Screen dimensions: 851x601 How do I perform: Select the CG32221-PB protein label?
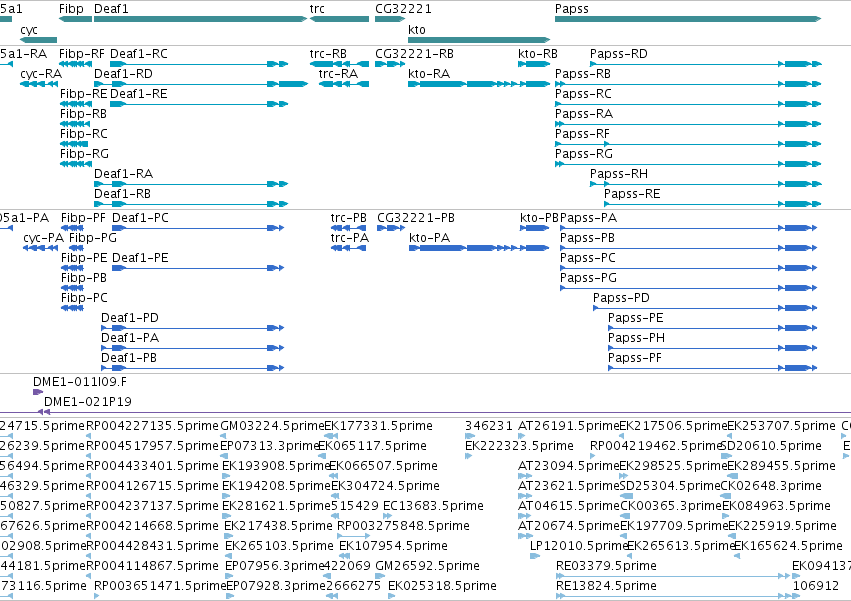tap(416, 218)
